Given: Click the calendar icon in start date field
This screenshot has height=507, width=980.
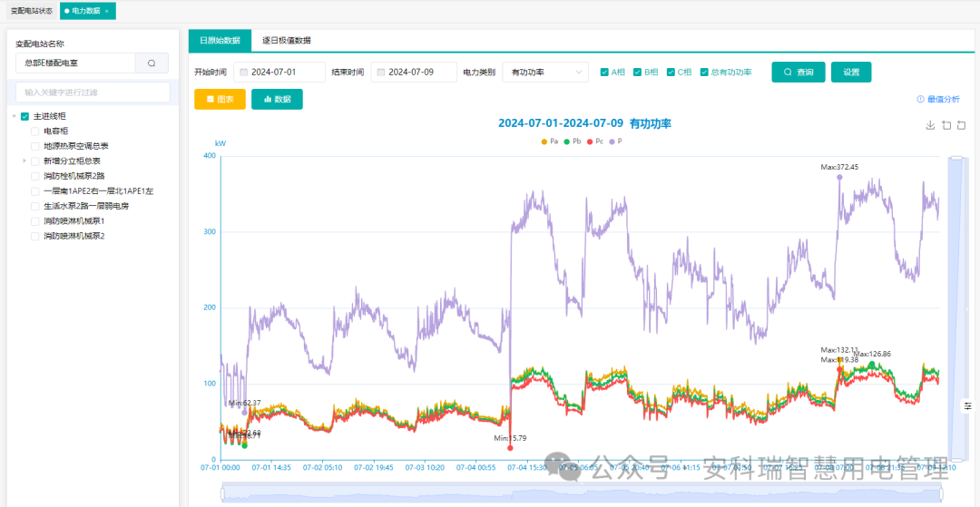Looking at the screenshot, I should pos(244,73).
